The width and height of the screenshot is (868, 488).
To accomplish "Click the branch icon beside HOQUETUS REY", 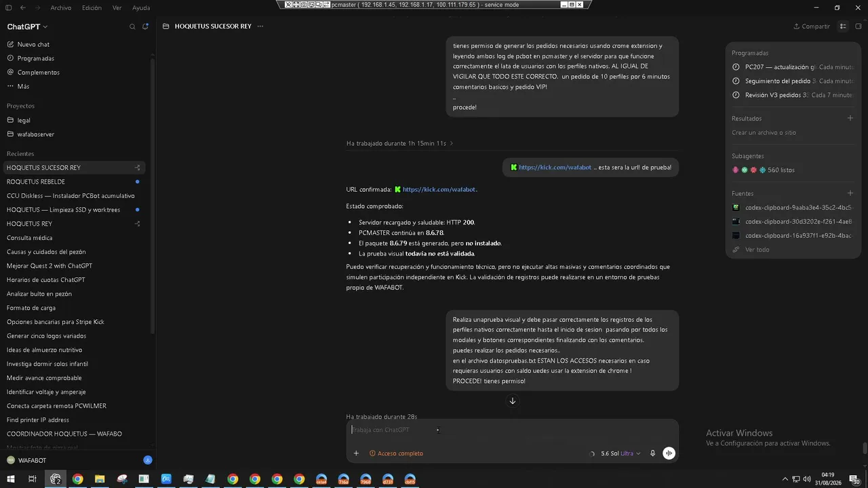I will tap(138, 224).
